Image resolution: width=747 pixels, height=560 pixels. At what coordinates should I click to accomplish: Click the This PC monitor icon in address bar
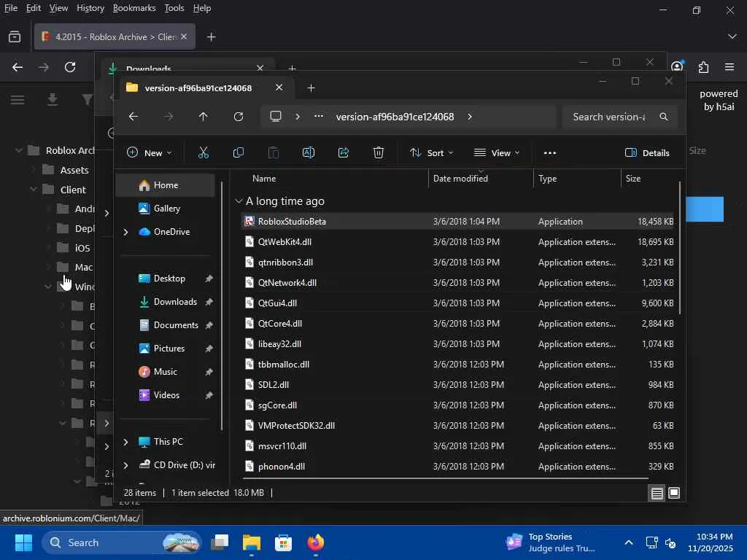click(x=276, y=117)
